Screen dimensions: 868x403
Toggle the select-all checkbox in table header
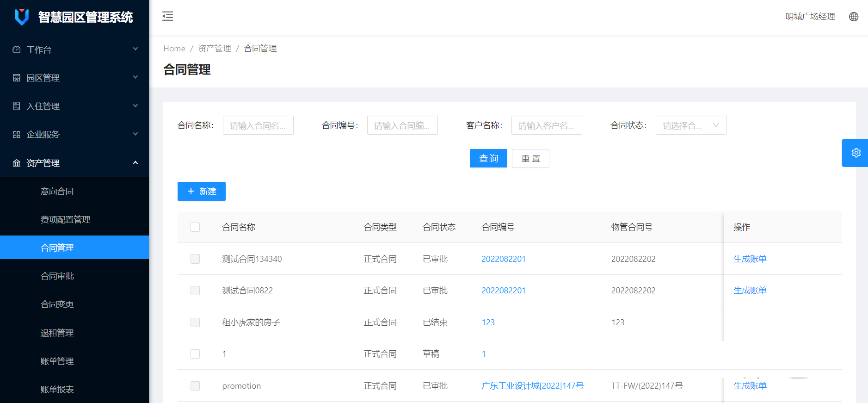coord(195,227)
